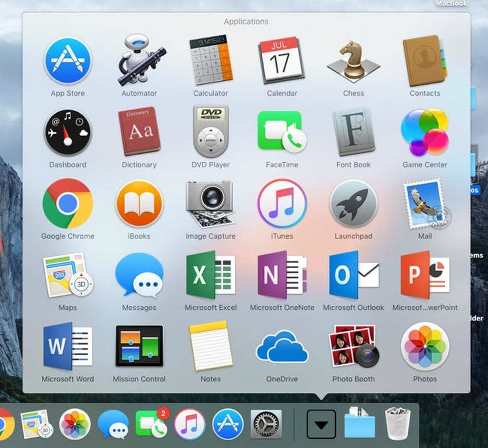The image size is (488, 448).
Task: Open Calendar showing July 17
Action: 282,60
